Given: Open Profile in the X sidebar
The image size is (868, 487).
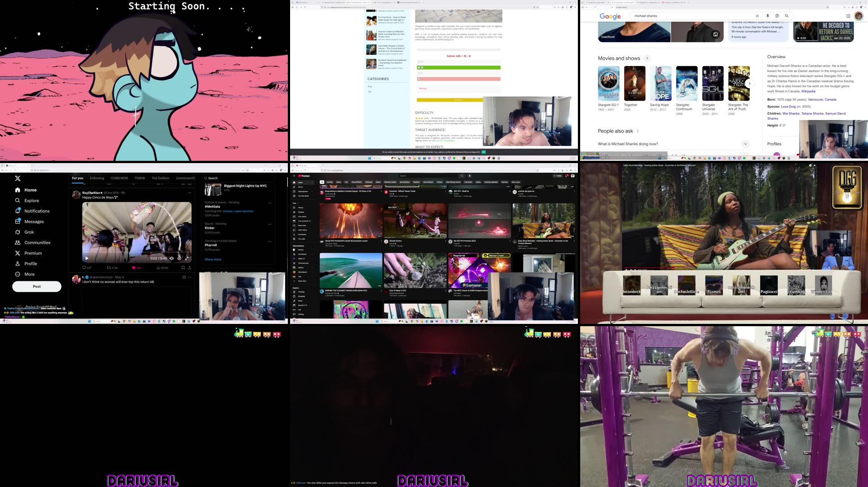Looking at the screenshot, I should tap(26, 264).
